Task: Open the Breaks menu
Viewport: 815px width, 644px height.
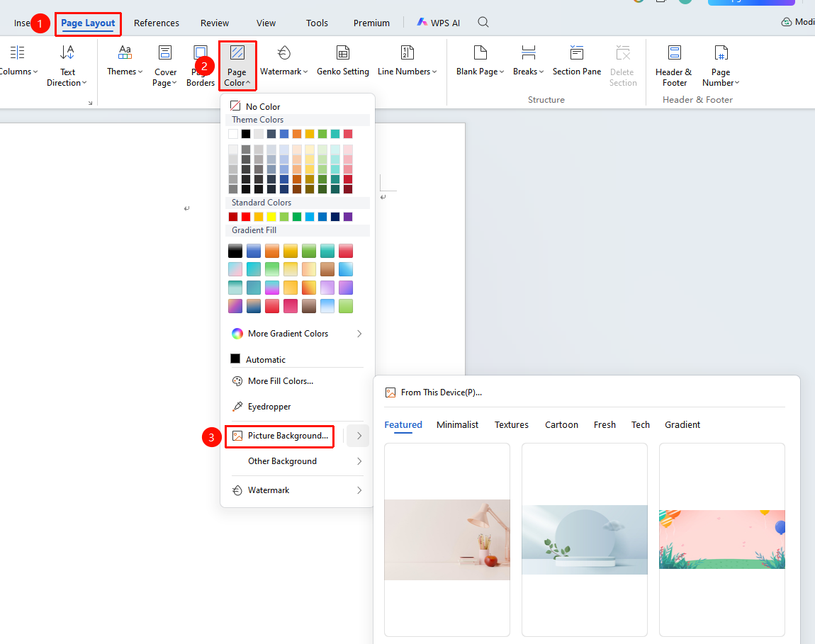Action: point(528,60)
